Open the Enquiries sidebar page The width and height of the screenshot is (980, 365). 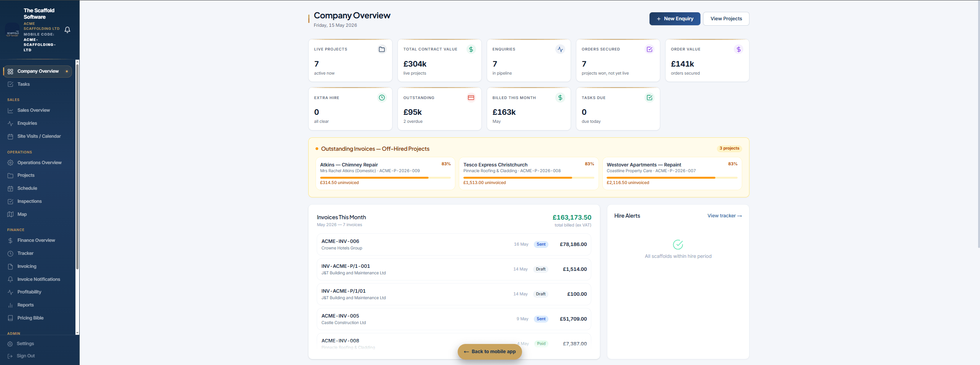coord(38,123)
